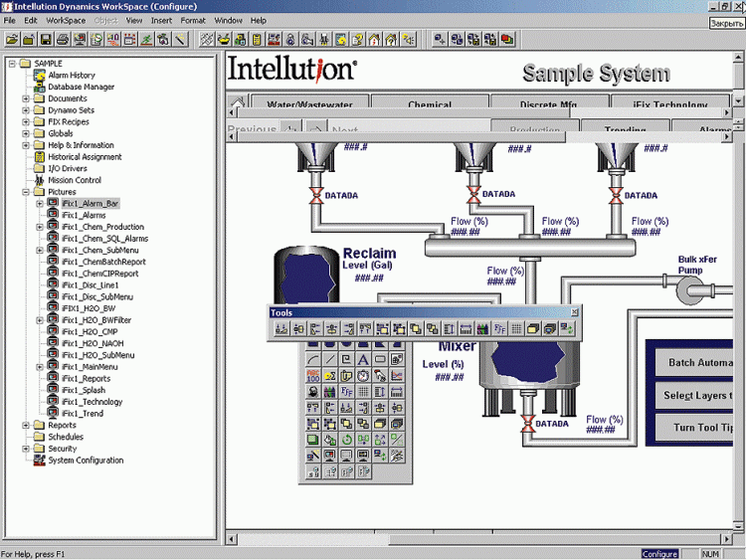The height and width of the screenshot is (560, 746).
Task: Click the green running man toolbar icon
Action: (x=147, y=39)
